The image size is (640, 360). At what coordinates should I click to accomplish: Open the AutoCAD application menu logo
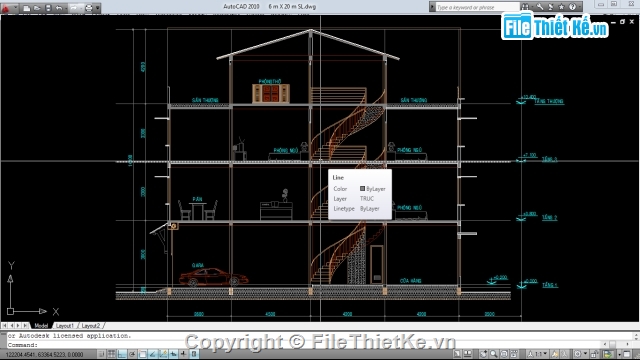click(x=6, y=7)
